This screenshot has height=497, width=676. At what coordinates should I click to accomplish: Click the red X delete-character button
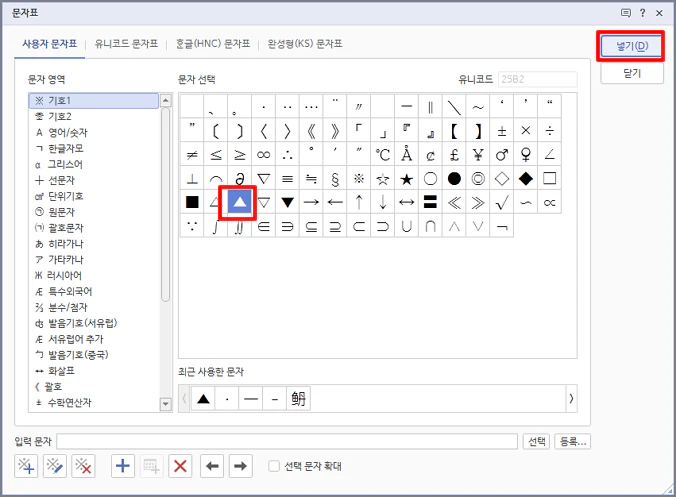(x=180, y=466)
